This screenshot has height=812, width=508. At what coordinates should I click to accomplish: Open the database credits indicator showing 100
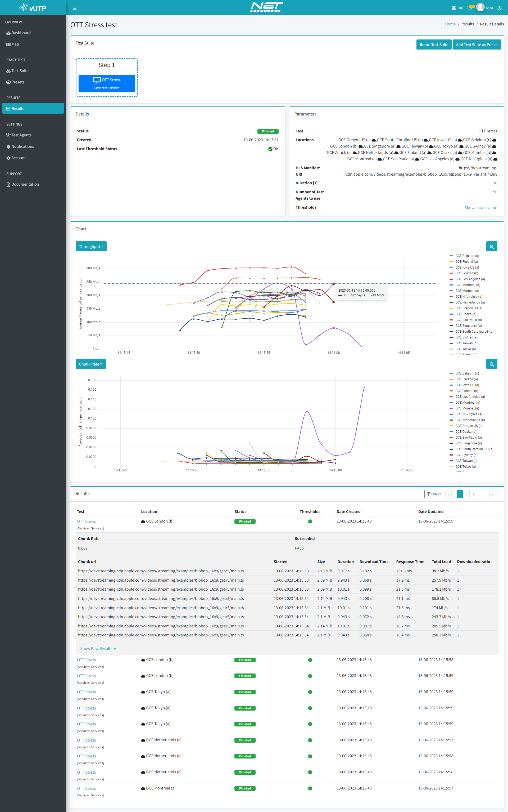tap(457, 8)
